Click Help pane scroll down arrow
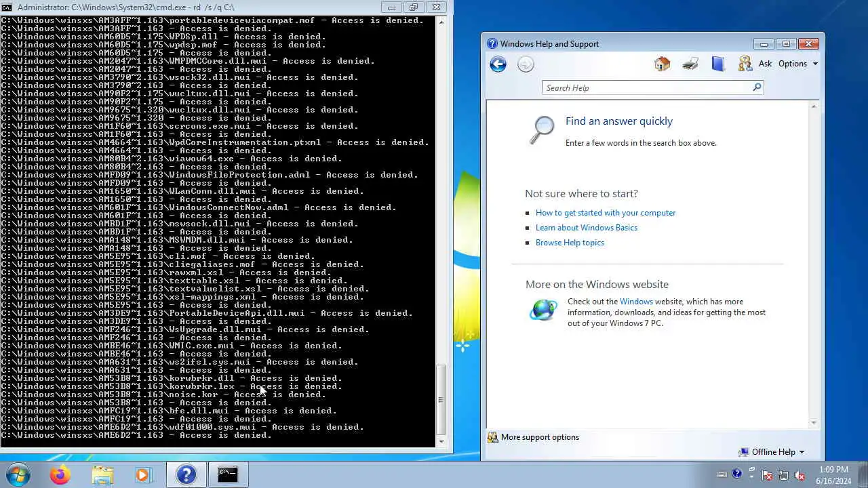 click(814, 422)
